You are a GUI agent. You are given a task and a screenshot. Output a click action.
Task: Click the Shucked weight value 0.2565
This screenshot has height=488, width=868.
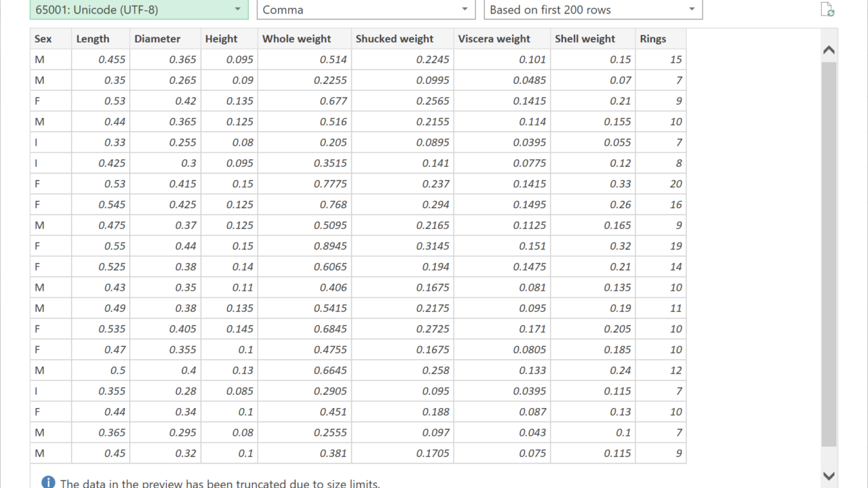[x=402, y=101]
